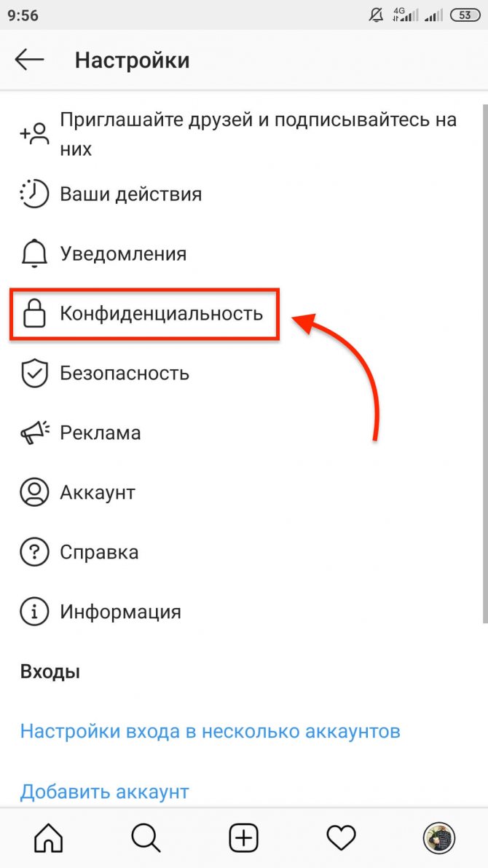This screenshot has width=488, height=868.
Task: Open Справка help entry
Action: (99, 553)
